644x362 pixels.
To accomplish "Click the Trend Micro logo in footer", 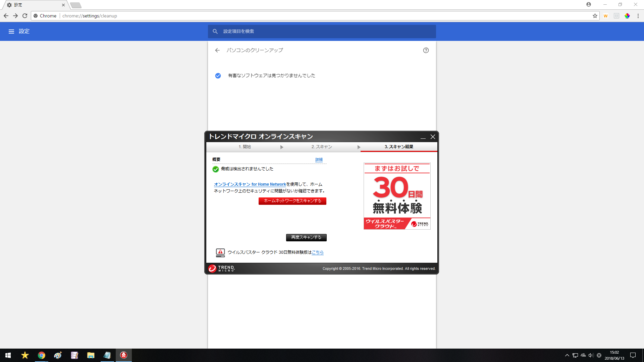I will click(x=221, y=268).
